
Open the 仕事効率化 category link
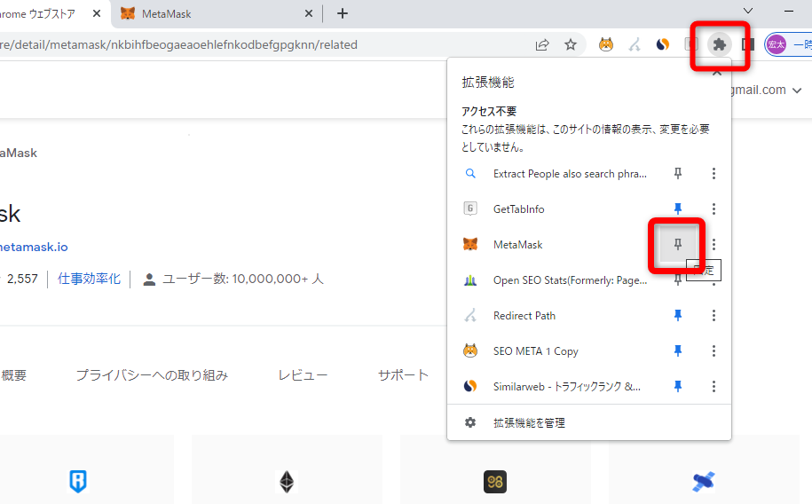pos(89,279)
